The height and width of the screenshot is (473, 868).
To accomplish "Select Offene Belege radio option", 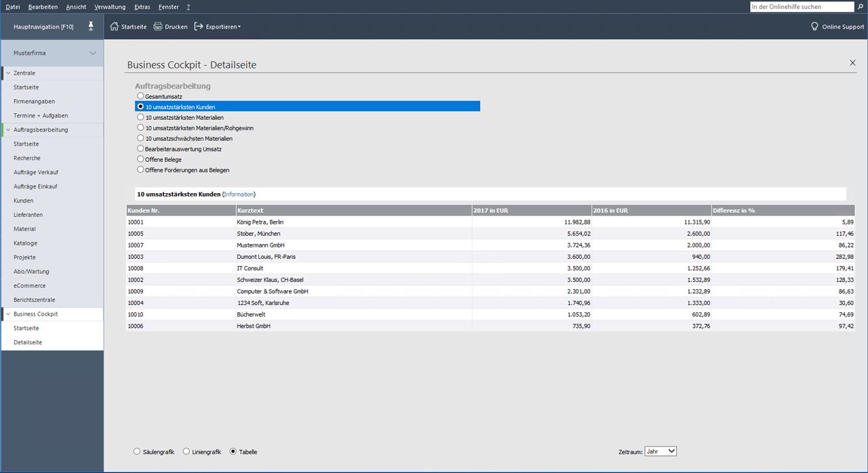I will [x=140, y=159].
